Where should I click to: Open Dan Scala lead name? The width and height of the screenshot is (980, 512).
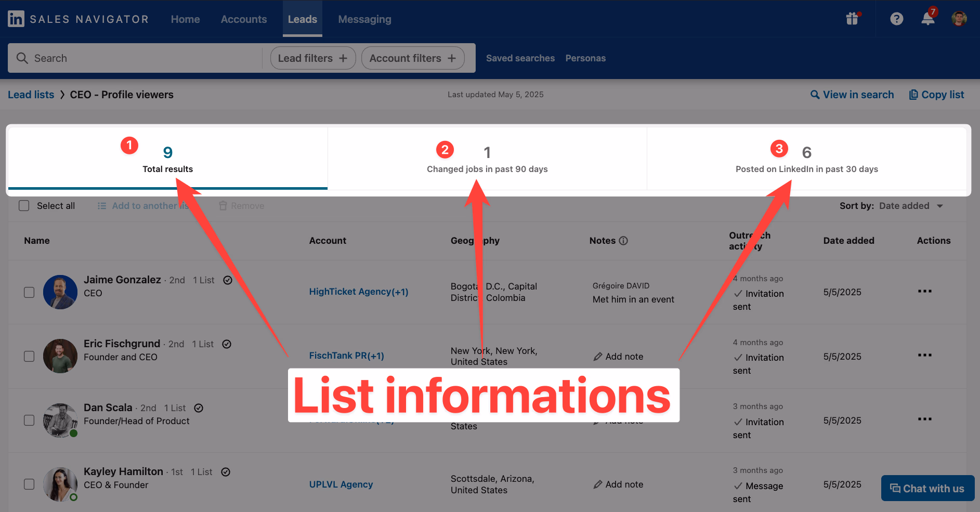coord(108,408)
